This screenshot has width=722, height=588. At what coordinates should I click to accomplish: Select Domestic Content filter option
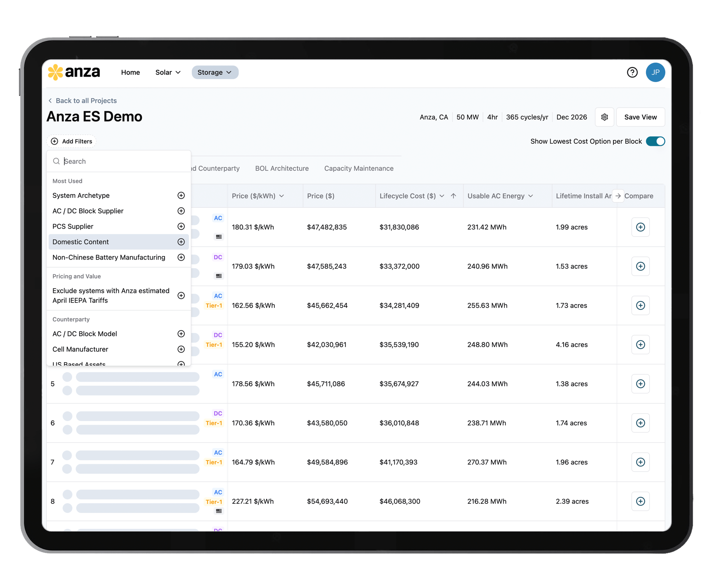pos(118,242)
